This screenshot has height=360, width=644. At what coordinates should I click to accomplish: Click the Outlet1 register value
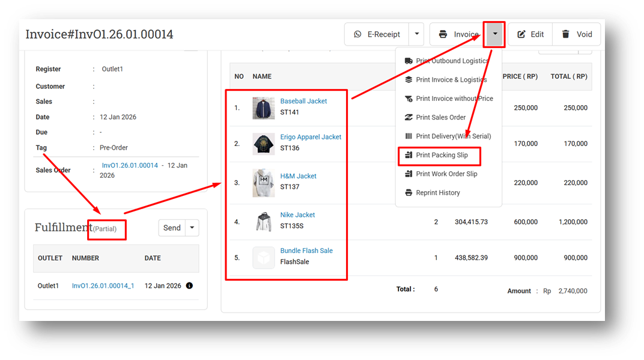(112, 69)
